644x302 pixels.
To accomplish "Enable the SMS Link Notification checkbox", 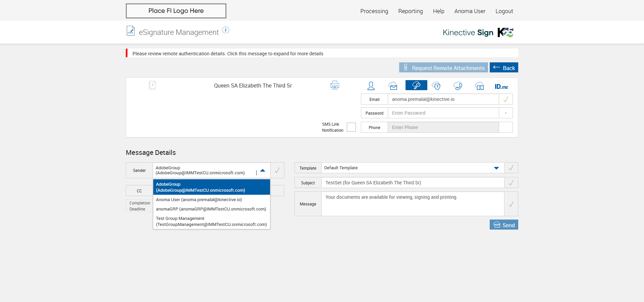I will click(x=351, y=127).
